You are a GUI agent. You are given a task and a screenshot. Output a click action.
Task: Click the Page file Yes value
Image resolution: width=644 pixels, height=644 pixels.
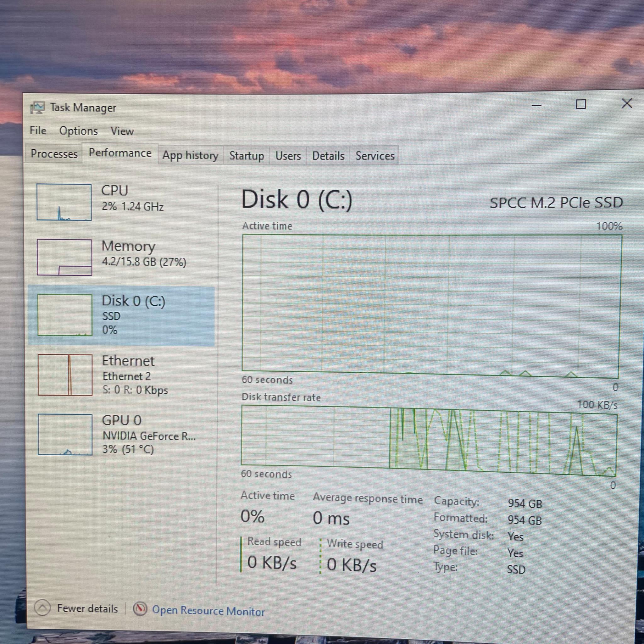[515, 553]
